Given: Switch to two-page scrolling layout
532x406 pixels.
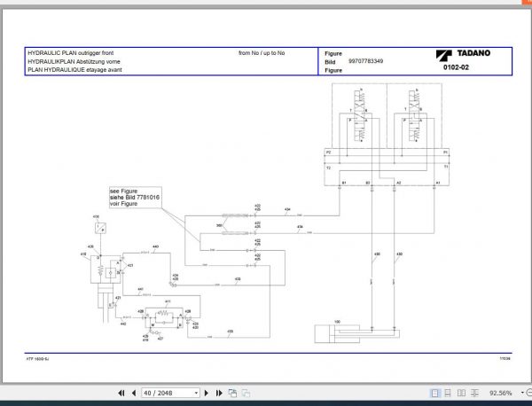Looking at the screenshot, I should pyautogui.click(x=474, y=393).
